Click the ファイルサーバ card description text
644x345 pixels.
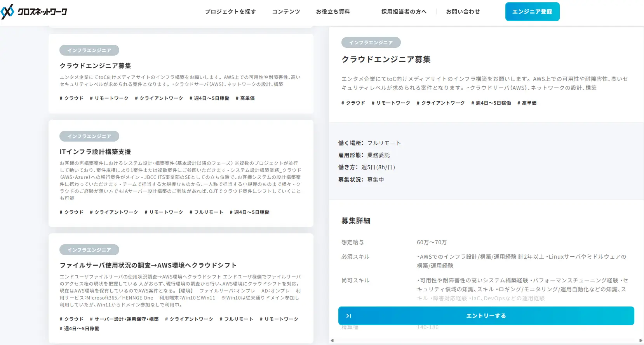click(181, 291)
